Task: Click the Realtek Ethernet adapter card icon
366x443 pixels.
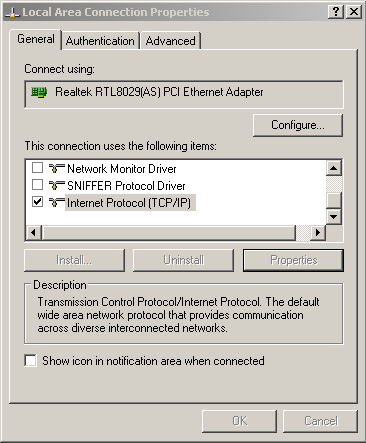Action: [39, 92]
